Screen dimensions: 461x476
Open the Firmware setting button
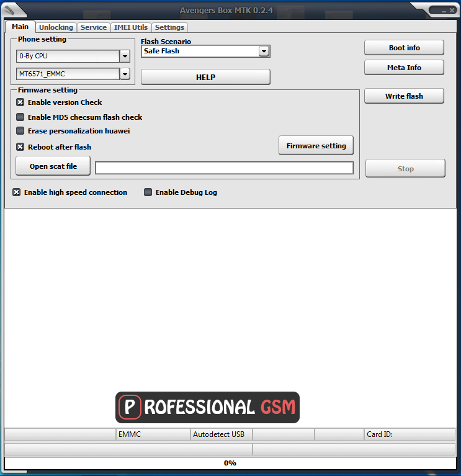click(x=316, y=146)
